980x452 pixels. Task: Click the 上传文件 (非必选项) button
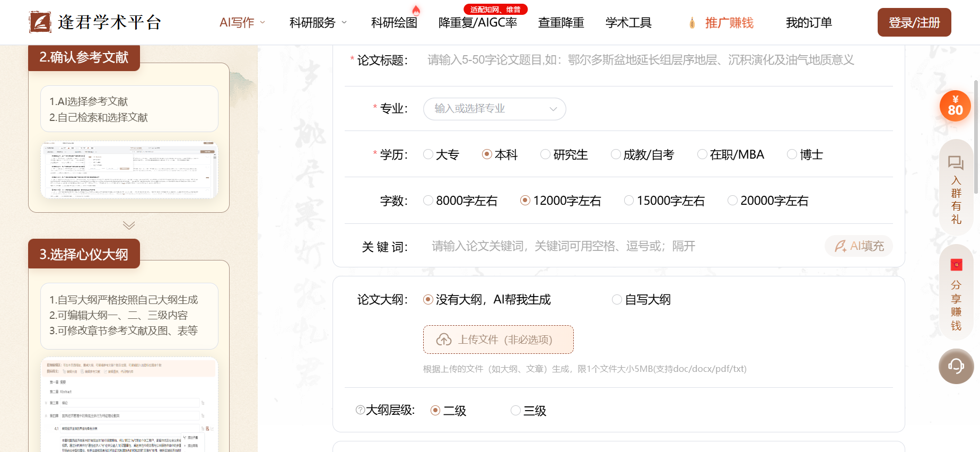[x=498, y=340]
